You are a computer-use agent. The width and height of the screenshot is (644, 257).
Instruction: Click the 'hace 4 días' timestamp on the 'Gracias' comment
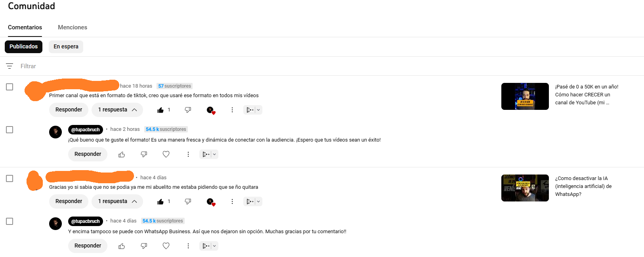[153, 178]
